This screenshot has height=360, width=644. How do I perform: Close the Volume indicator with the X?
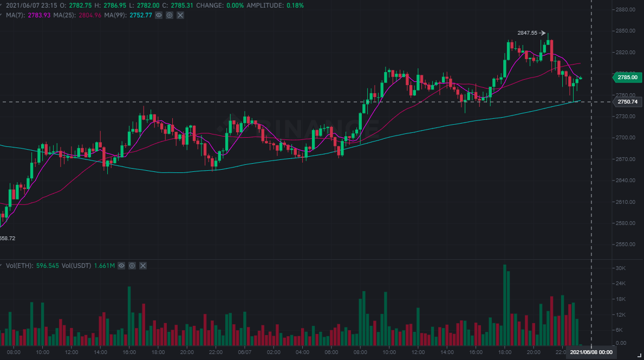coord(143,266)
